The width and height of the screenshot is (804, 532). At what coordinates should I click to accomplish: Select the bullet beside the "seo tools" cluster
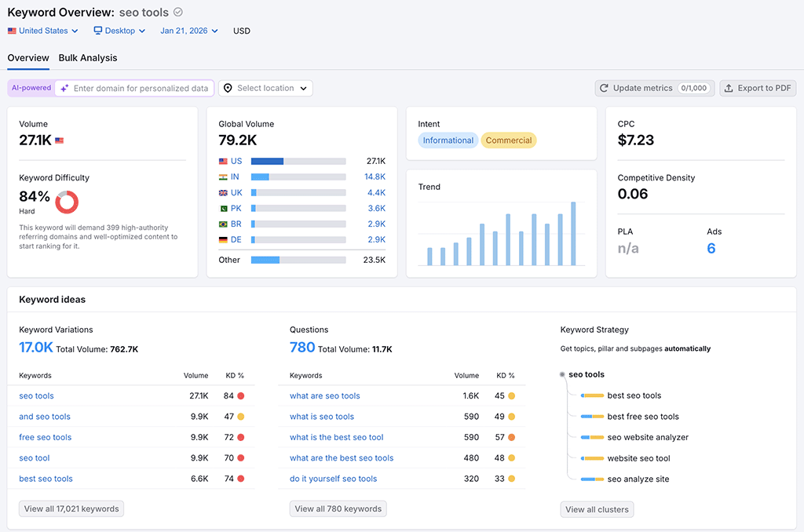coord(562,374)
